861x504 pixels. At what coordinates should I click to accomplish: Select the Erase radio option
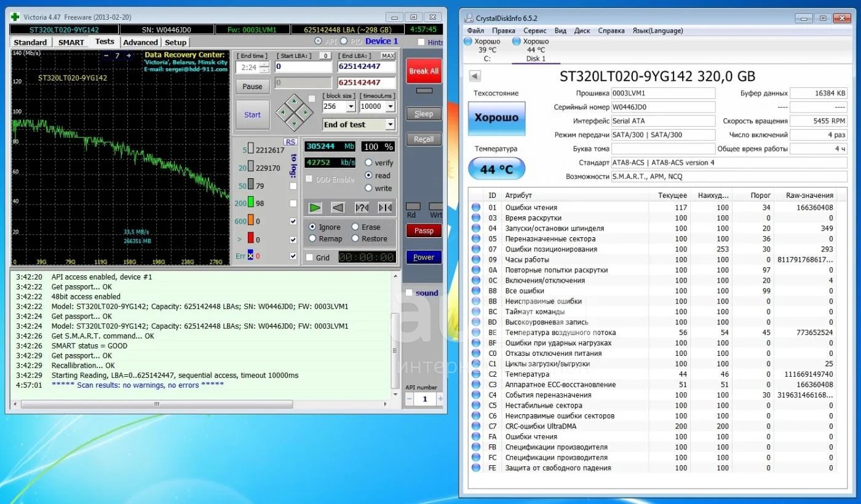pos(355,227)
